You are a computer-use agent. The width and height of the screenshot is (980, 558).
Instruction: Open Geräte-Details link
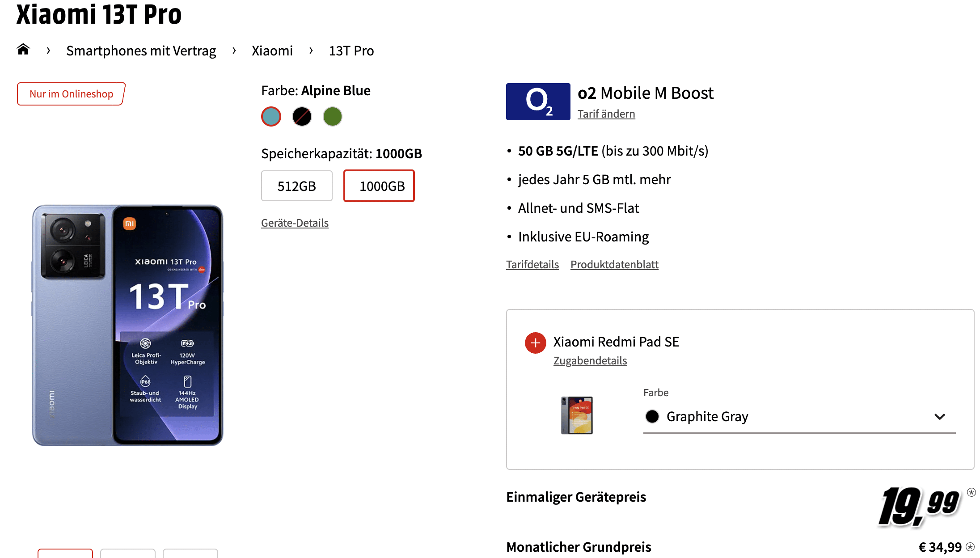coord(295,223)
